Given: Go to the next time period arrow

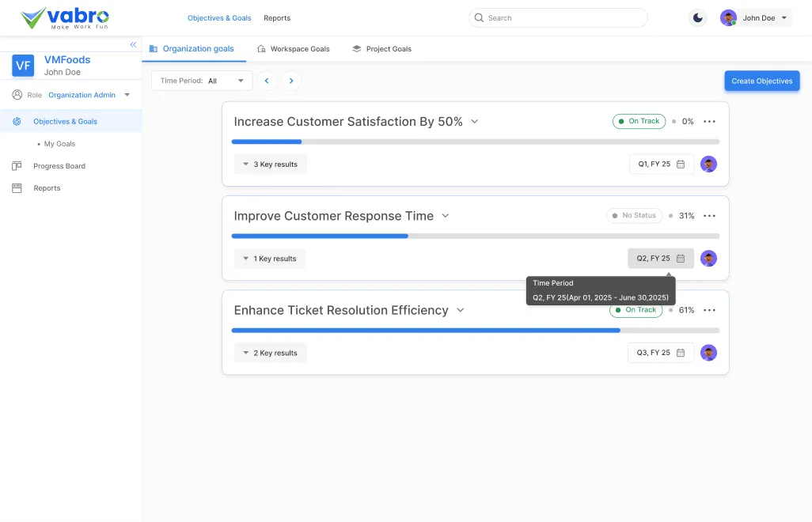Looking at the screenshot, I should point(291,81).
